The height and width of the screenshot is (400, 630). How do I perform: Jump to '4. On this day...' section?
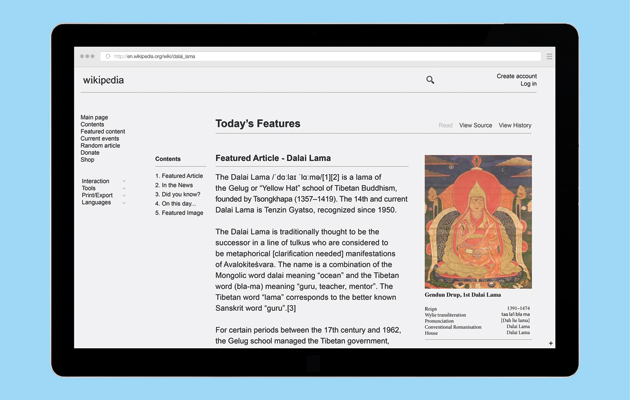pyautogui.click(x=176, y=204)
